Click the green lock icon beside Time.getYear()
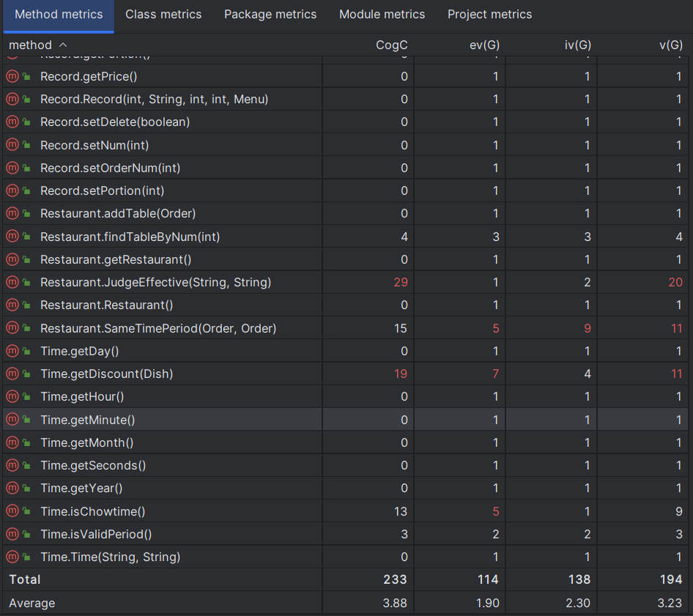693x616 pixels. (x=26, y=488)
